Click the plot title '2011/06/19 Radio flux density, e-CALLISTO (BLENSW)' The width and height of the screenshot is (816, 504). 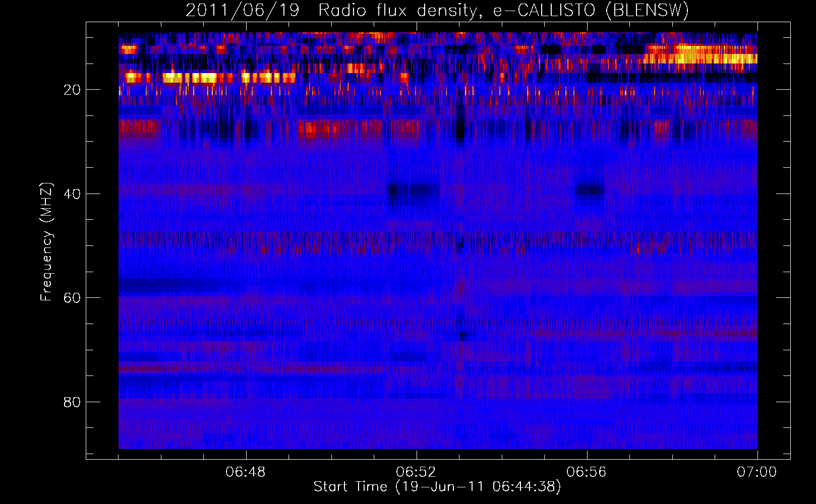pyautogui.click(x=437, y=11)
